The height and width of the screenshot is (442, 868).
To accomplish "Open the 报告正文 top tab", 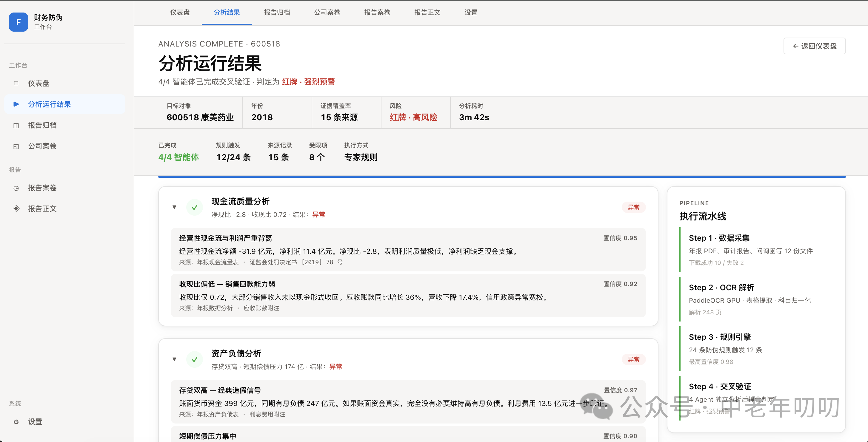I will (x=428, y=13).
